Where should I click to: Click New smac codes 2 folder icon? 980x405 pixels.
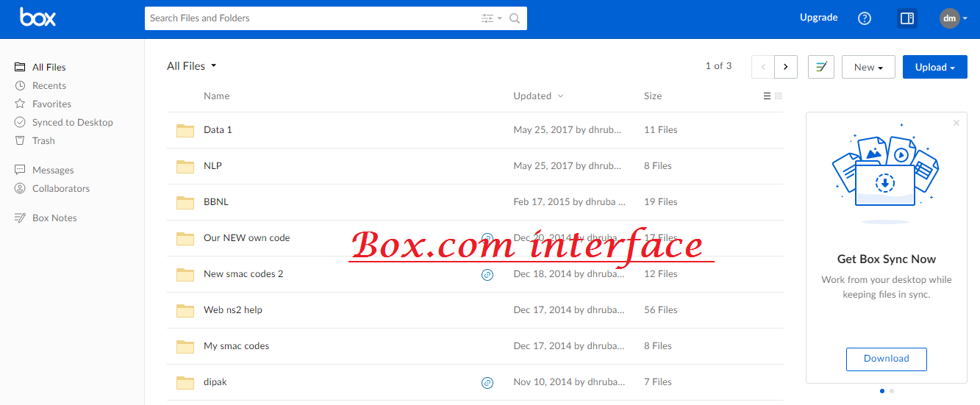click(x=185, y=274)
